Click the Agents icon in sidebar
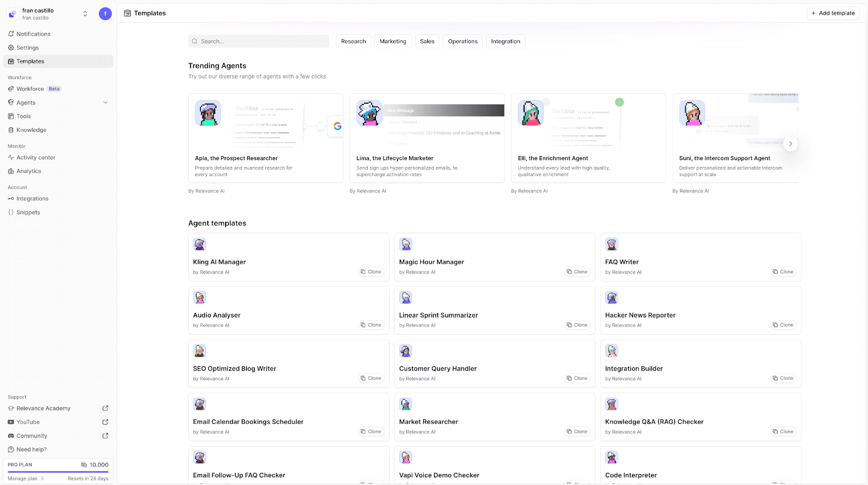This screenshot has height=485, width=868. tap(11, 103)
